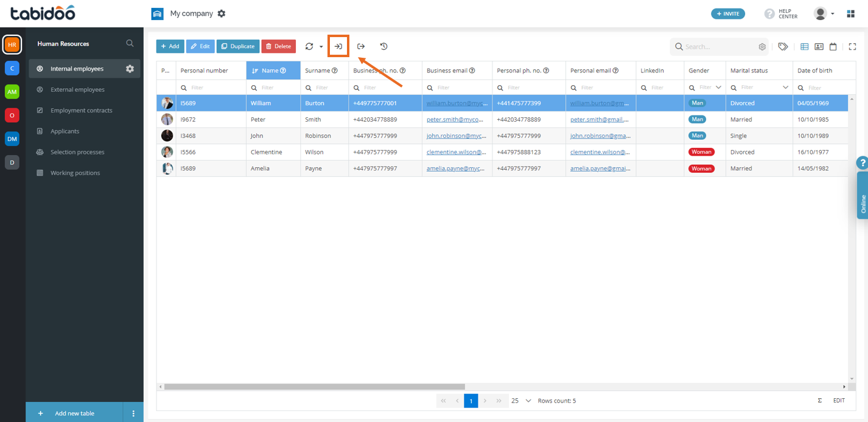Open the import data tool
Viewport: 868px width, 422px height.
click(338, 46)
